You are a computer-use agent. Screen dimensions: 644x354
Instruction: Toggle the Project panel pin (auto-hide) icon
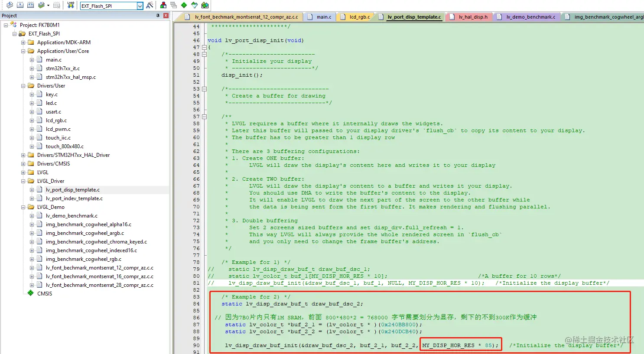point(158,16)
